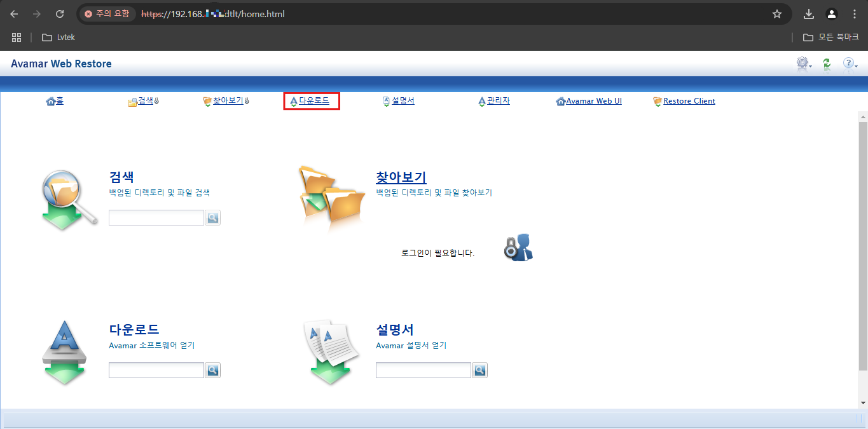
Task: Open the '모든 북마크' folder
Action: 831,37
